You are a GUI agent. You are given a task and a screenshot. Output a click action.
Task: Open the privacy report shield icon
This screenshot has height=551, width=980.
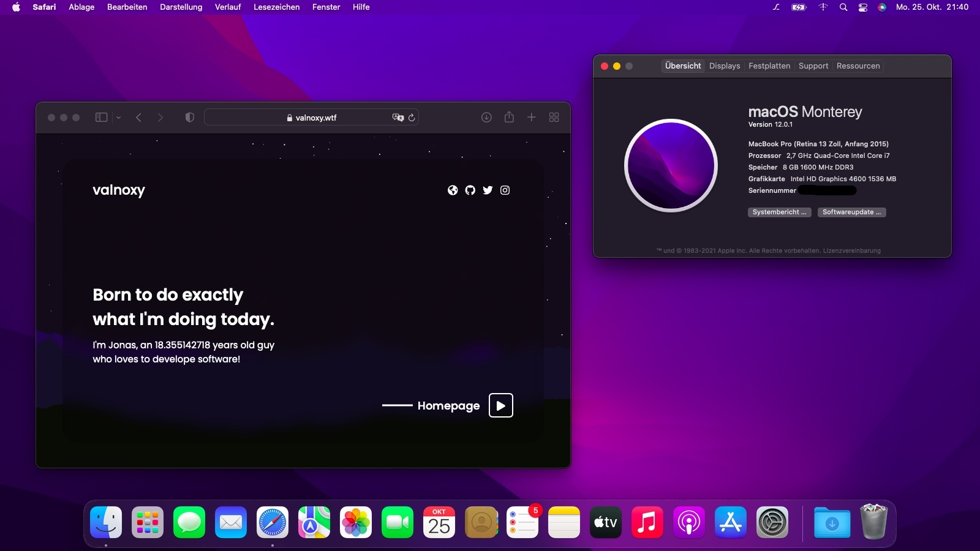tap(190, 118)
